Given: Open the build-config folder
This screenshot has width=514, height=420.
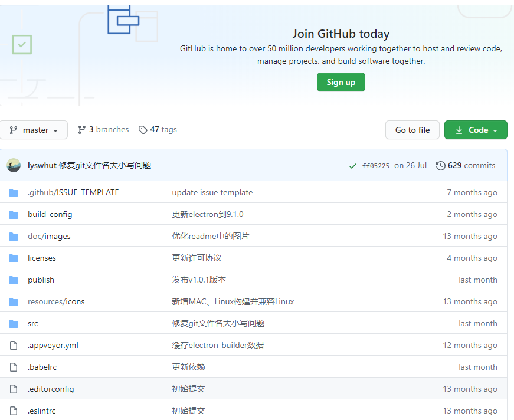Looking at the screenshot, I should 50,214.
